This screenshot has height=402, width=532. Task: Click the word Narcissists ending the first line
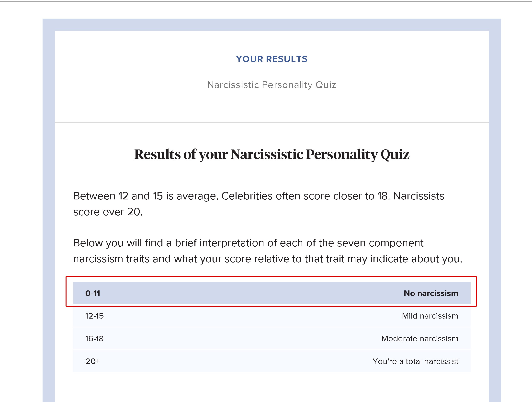(x=419, y=196)
